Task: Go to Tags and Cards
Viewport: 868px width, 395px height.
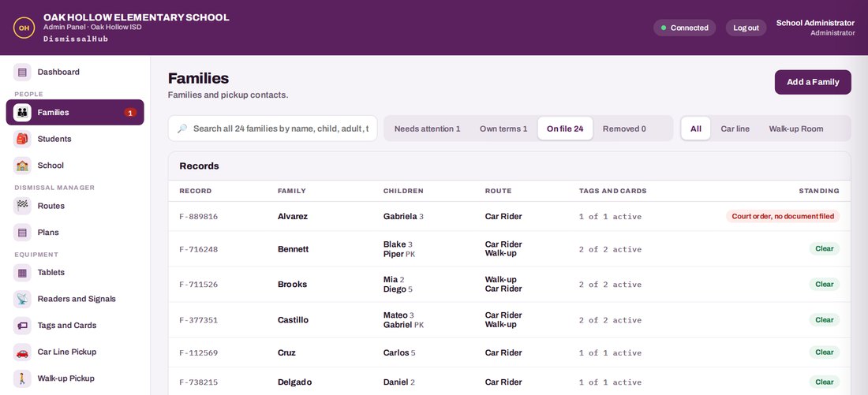Action: tap(75, 326)
